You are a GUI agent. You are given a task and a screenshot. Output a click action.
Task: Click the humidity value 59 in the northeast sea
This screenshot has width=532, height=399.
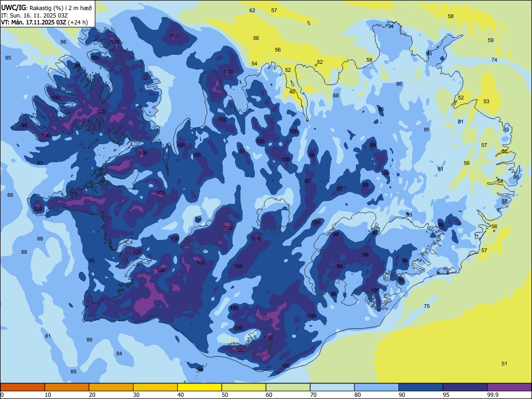(491, 40)
